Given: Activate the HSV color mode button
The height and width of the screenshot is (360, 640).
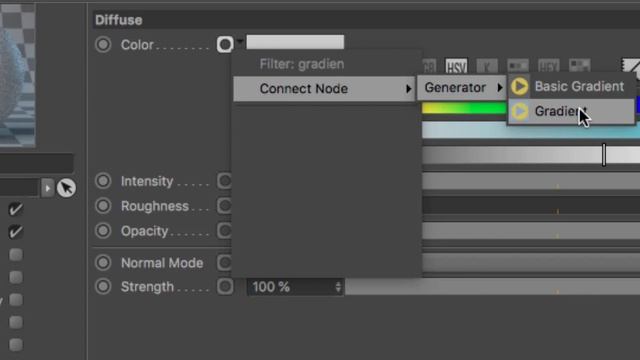Looking at the screenshot, I should click(x=456, y=66).
